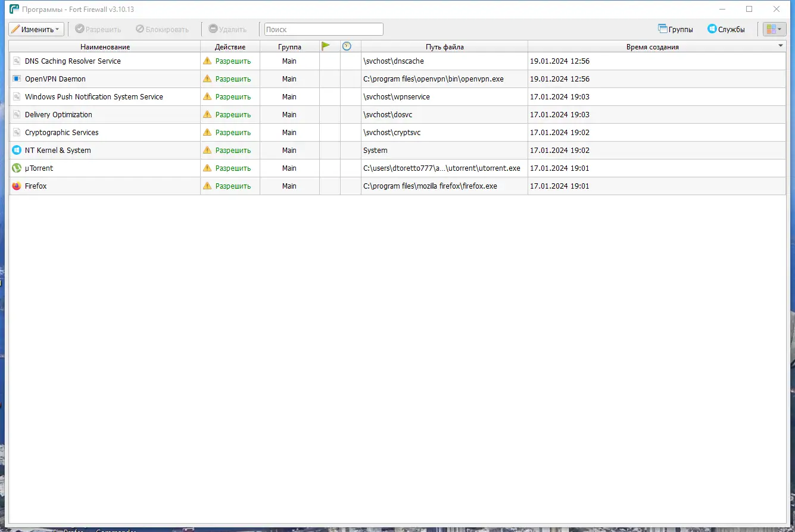Screen dimensions: 795x532
Task: Click the \svchost\wpnservice path cell
Action: [445, 97]
